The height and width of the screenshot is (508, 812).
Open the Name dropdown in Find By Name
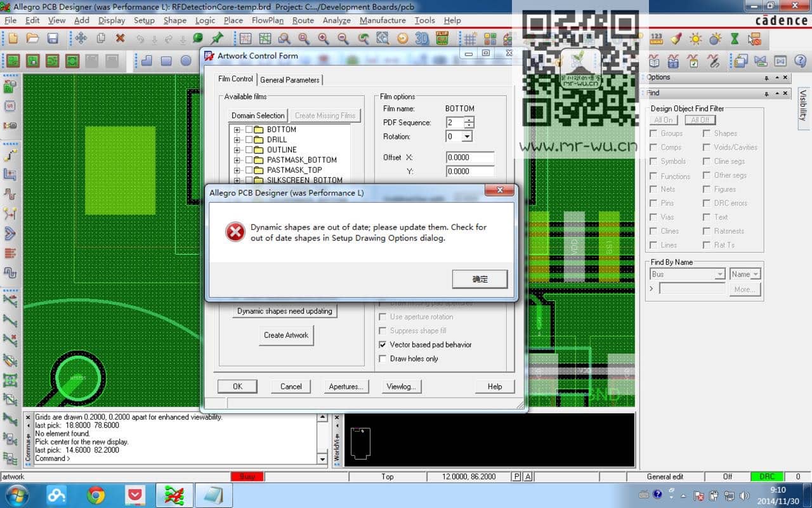(756, 274)
